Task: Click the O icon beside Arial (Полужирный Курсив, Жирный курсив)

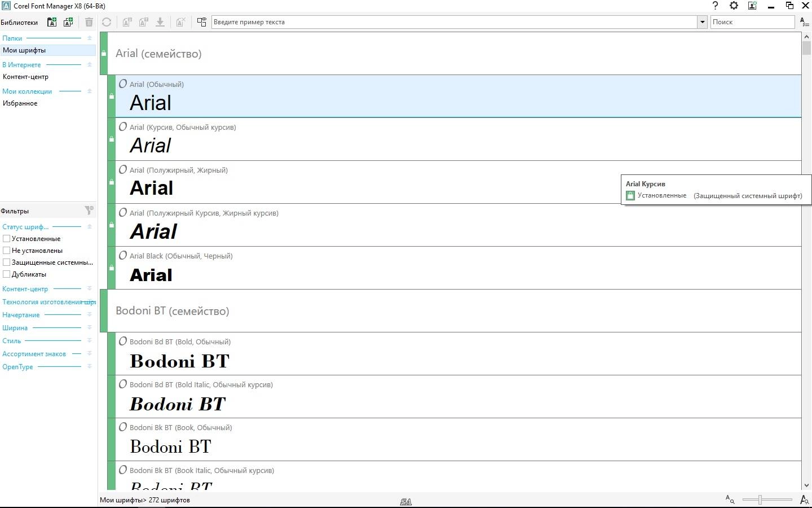Action: 123,212
